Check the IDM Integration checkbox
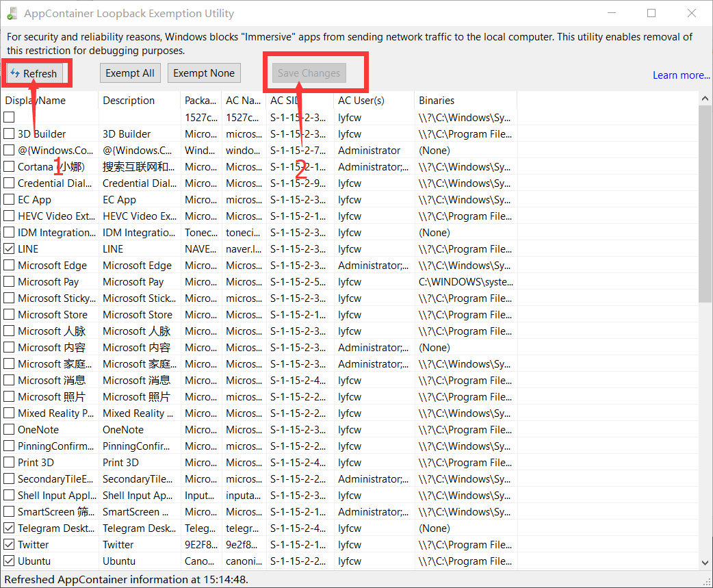713x588 pixels. (9, 232)
